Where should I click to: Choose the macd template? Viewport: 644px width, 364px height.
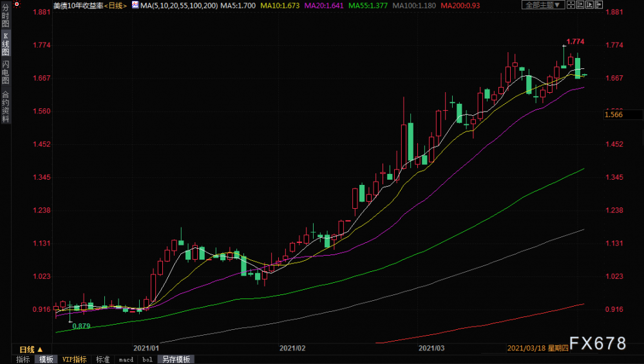(x=126, y=359)
